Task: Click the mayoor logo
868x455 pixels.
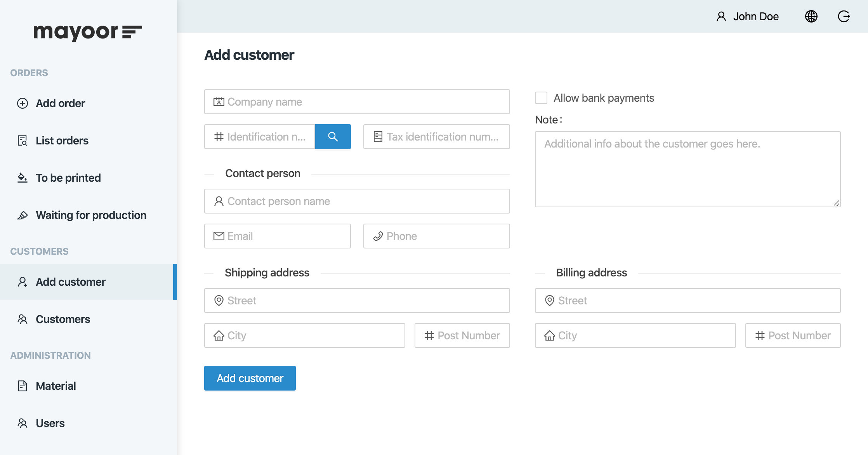Action: click(x=88, y=33)
